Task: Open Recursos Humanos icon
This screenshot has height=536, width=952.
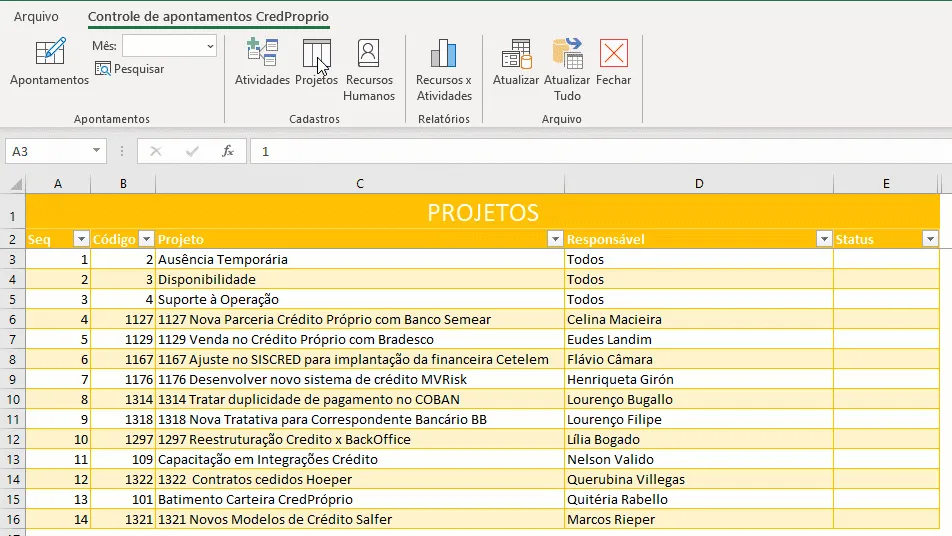Action: (369, 53)
